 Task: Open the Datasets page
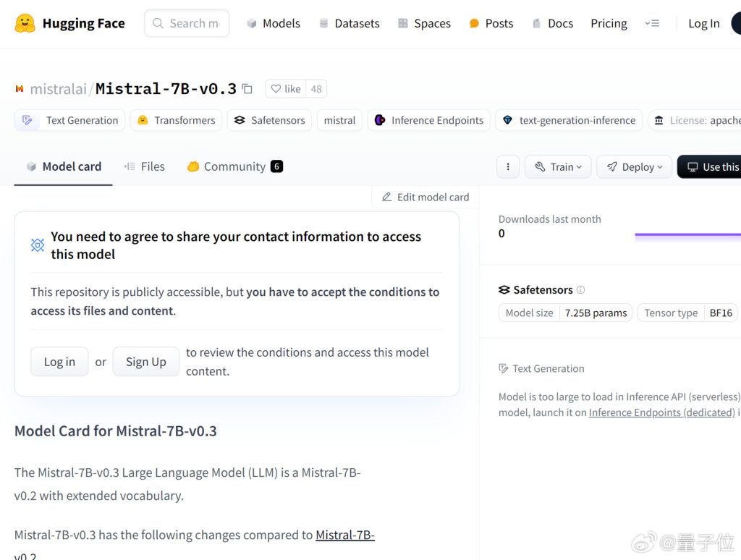(x=350, y=23)
